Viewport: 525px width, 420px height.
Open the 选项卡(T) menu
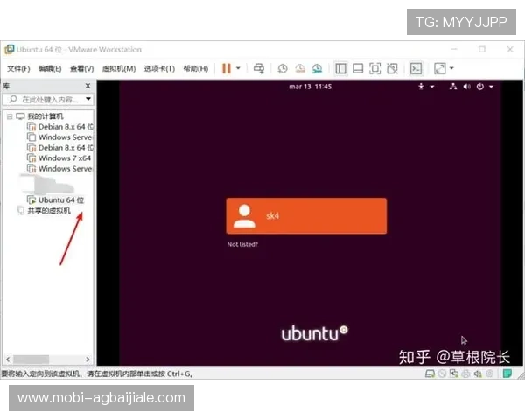pyautogui.click(x=159, y=69)
